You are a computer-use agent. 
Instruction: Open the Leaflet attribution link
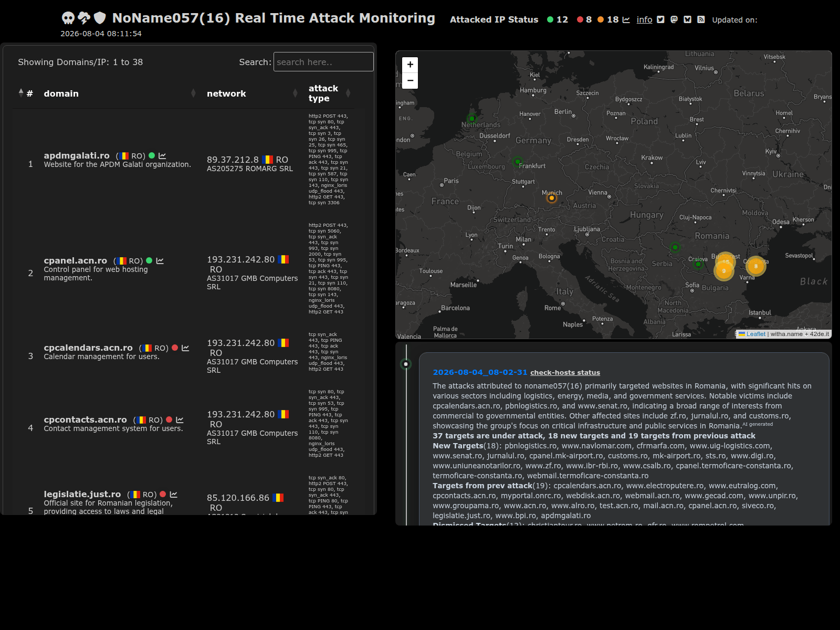[755, 334]
